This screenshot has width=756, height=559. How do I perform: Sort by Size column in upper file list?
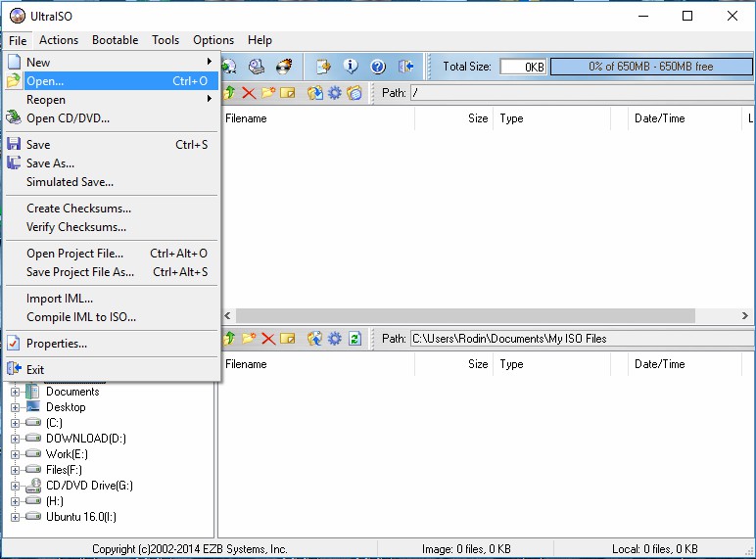[x=453, y=118]
